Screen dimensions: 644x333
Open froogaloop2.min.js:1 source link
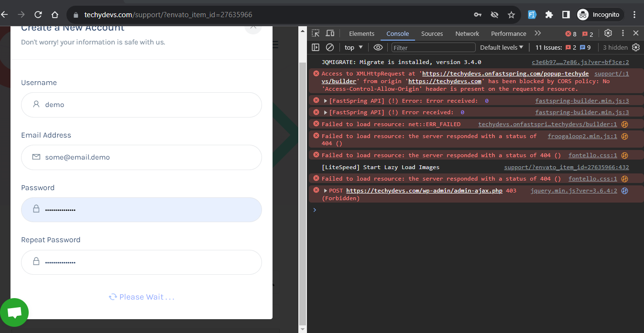point(582,136)
